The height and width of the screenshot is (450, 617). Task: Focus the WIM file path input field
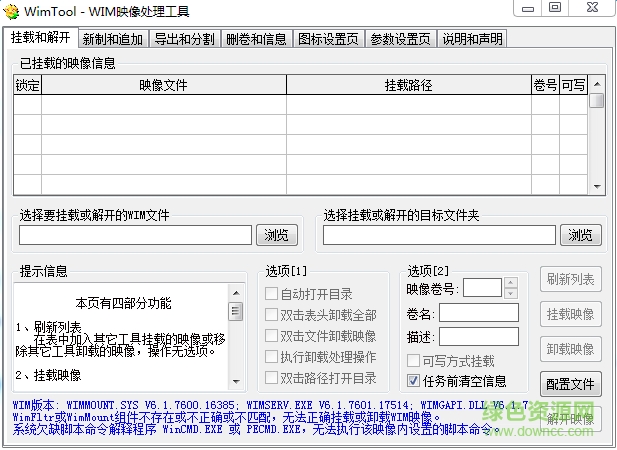point(135,235)
